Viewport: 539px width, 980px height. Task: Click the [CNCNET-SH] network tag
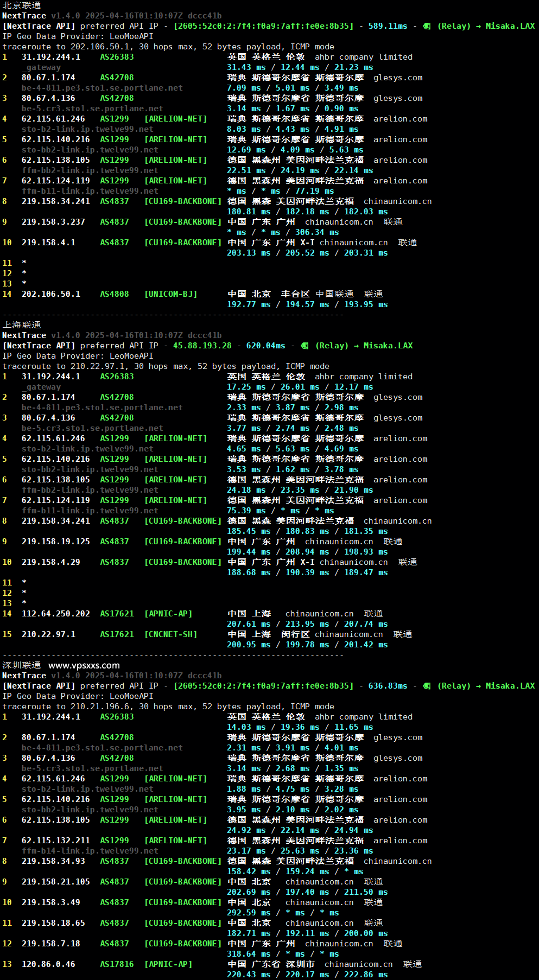pos(170,634)
